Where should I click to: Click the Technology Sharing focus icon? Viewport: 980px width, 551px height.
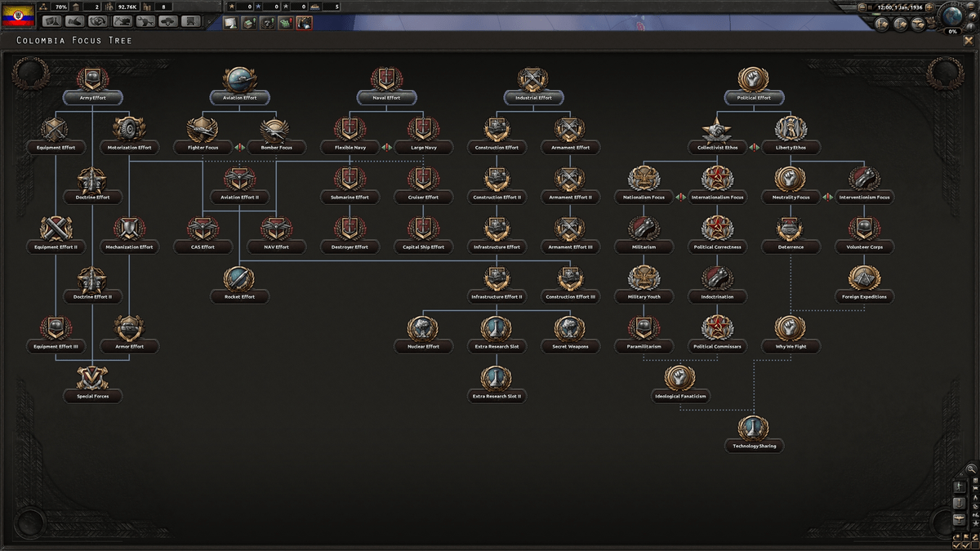[x=753, y=428]
